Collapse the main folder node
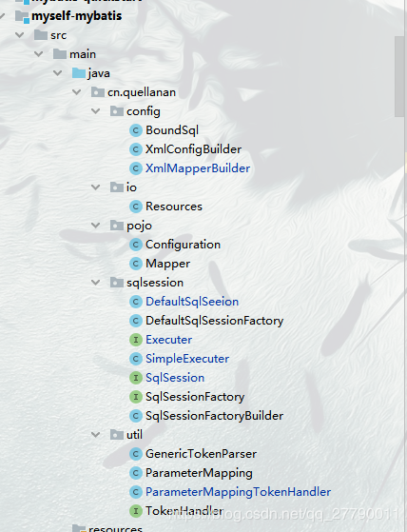 click(x=39, y=54)
